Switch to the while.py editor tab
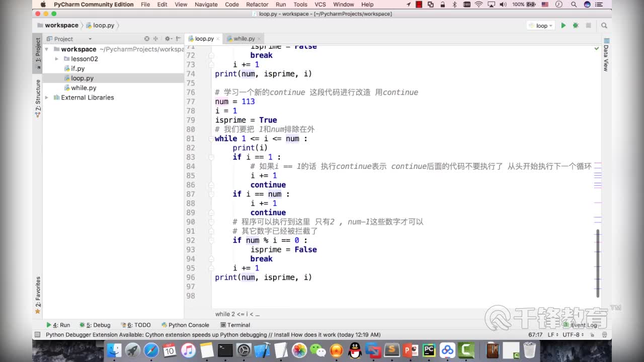 (244, 38)
